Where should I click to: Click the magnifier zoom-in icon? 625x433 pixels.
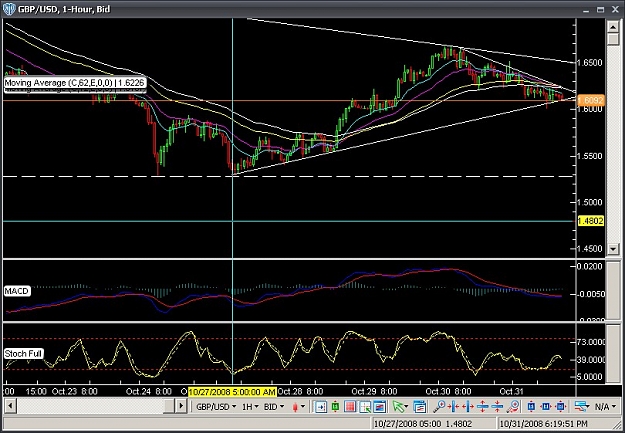[x=439, y=407]
